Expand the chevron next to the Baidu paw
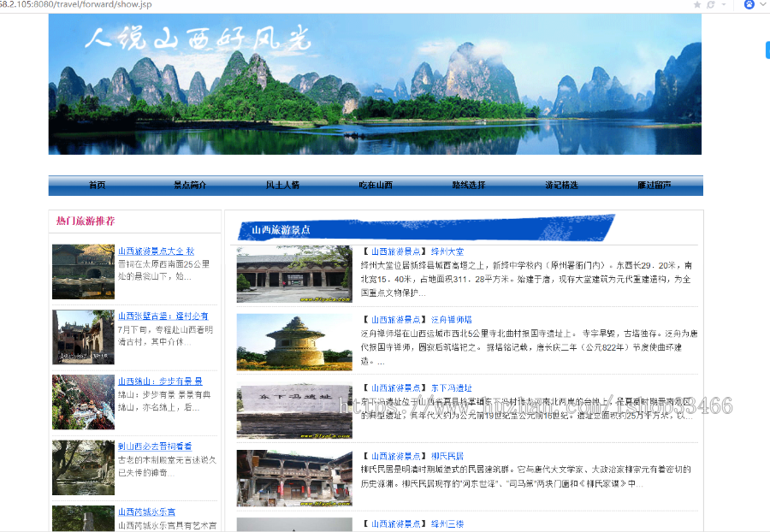The height and width of the screenshot is (532, 770). [761, 4]
